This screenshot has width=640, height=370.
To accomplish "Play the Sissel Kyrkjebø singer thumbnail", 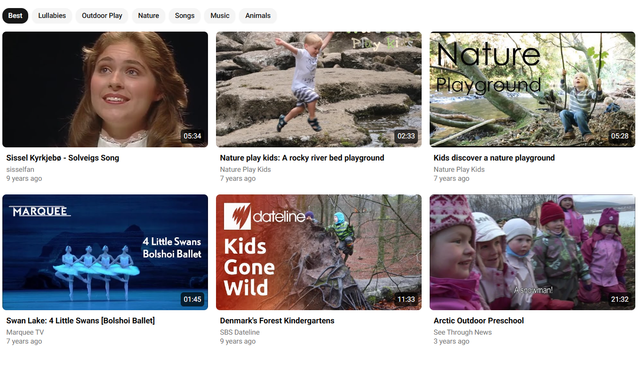I will point(105,89).
